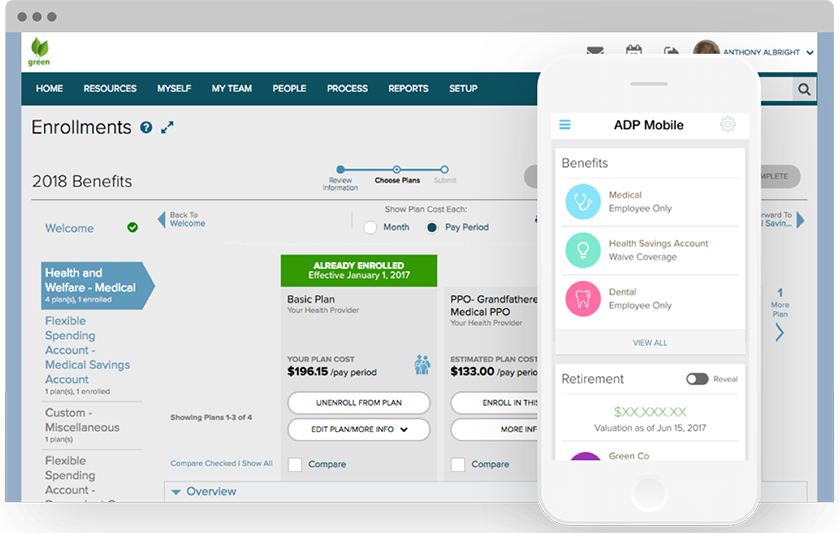Screen dimensions: 840x533
Task: Click the green leaf company logo
Action: (39, 51)
